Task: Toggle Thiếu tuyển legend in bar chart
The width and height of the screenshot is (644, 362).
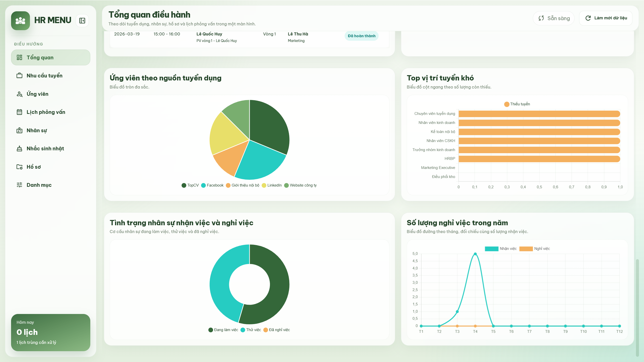Action: tap(517, 104)
